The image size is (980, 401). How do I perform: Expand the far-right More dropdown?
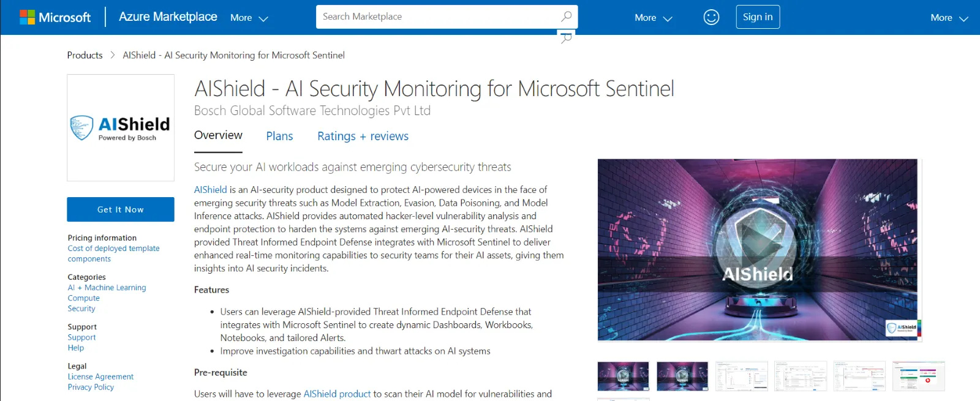click(x=949, y=18)
